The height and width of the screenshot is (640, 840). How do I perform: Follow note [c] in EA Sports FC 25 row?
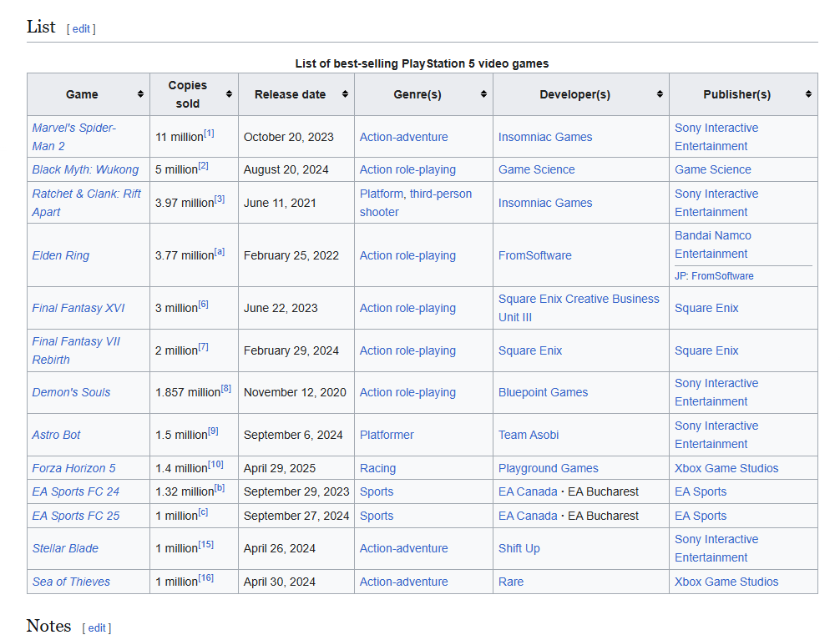203,512
